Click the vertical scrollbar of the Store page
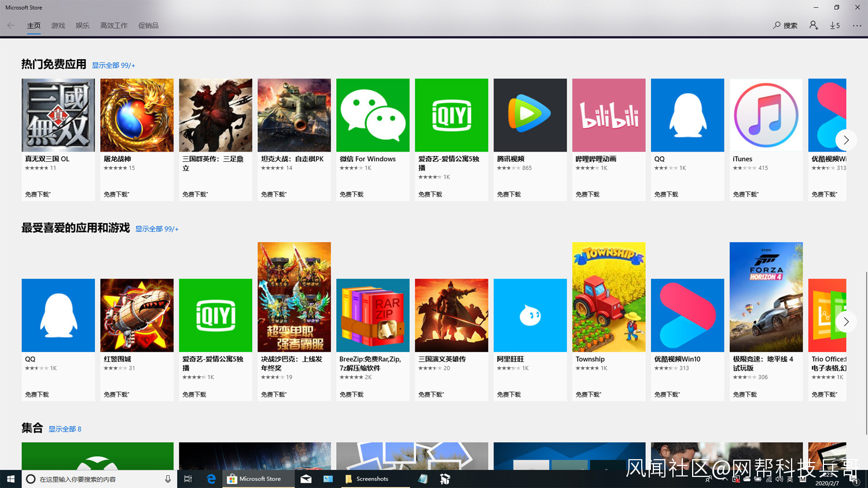This screenshot has height=488, width=868. [x=866, y=353]
